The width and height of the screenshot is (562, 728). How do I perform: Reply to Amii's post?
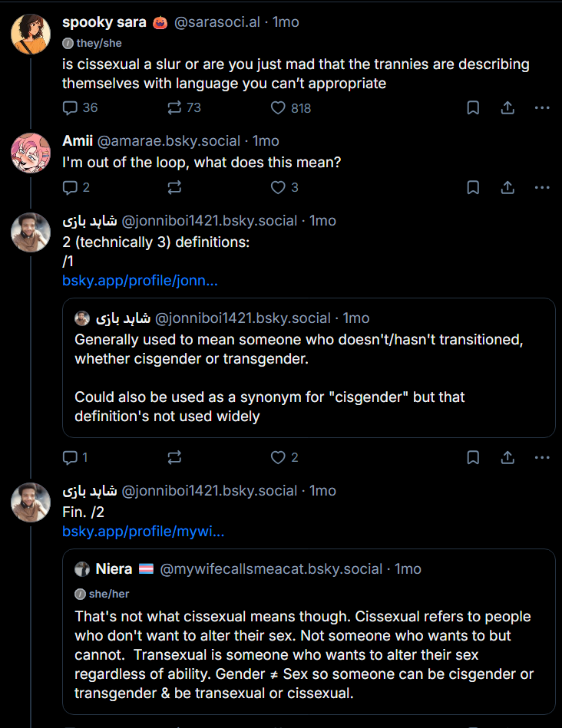(x=71, y=187)
